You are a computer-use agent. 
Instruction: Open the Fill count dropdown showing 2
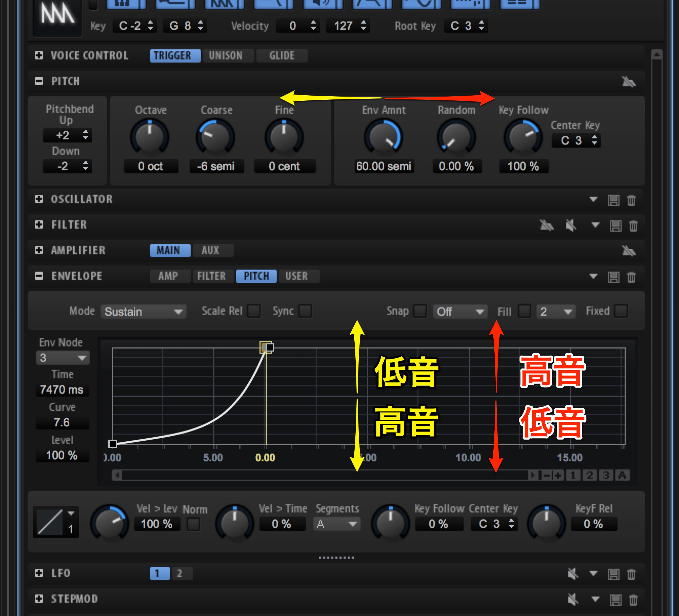tap(556, 311)
